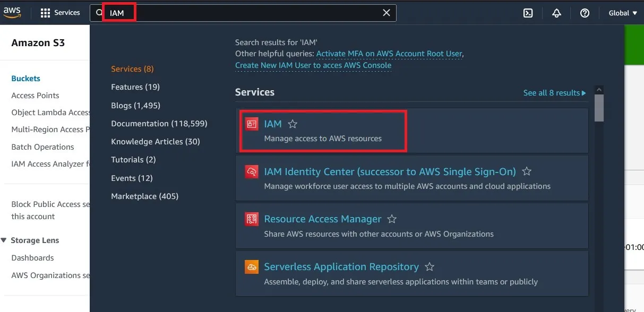Open Resource Access Manager icon
This screenshot has width=644, height=312.
tap(252, 219)
